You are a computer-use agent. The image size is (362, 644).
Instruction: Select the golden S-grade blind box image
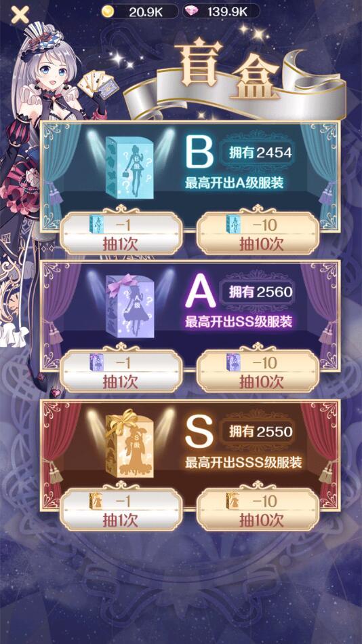coord(130,442)
